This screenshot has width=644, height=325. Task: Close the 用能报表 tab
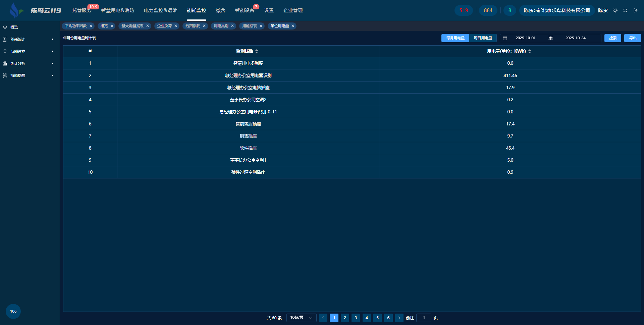tap(261, 26)
